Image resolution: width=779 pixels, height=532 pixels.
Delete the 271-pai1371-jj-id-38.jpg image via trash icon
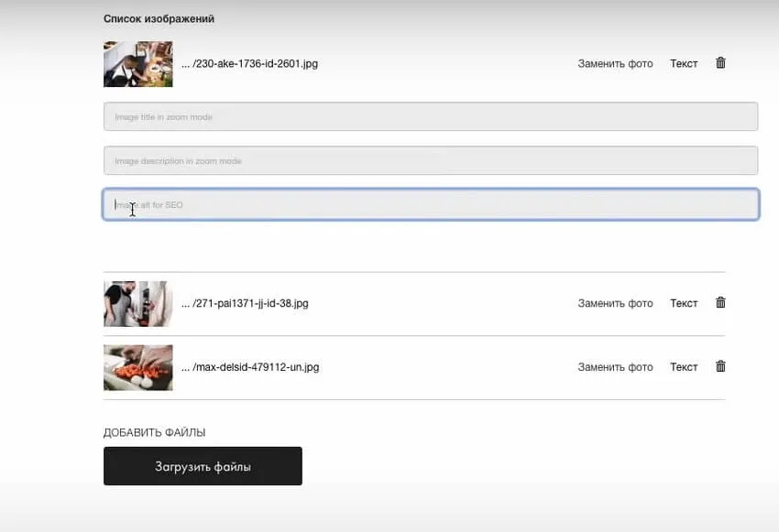[x=720, y=303]
